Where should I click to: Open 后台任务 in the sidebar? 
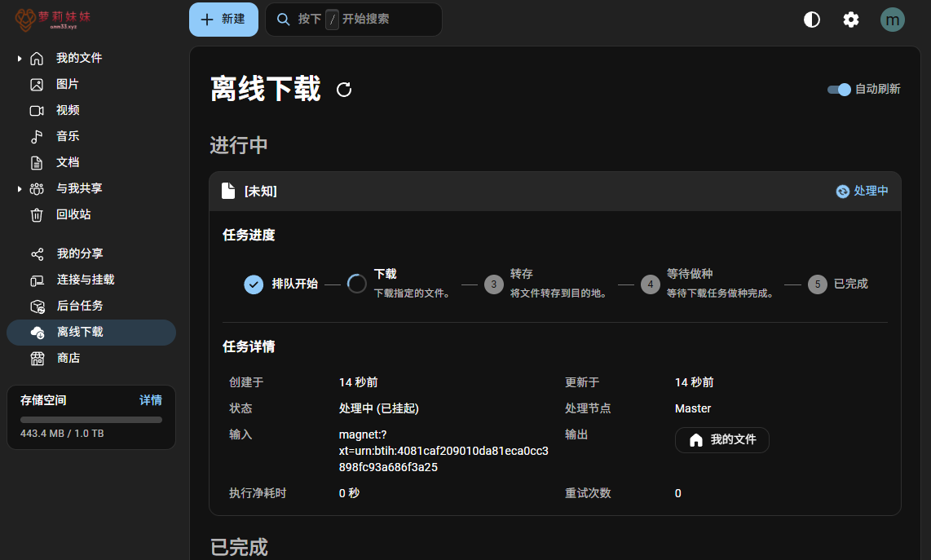tap(79, 306)
